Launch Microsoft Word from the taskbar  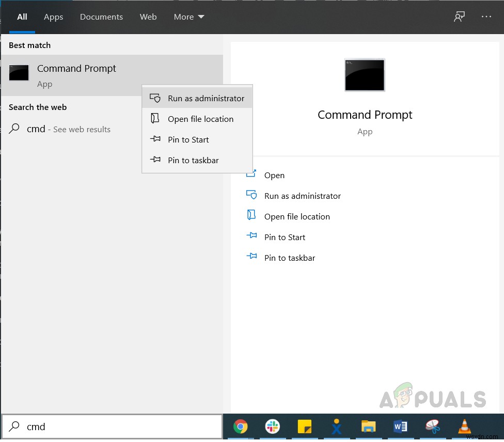coord(400,427)
